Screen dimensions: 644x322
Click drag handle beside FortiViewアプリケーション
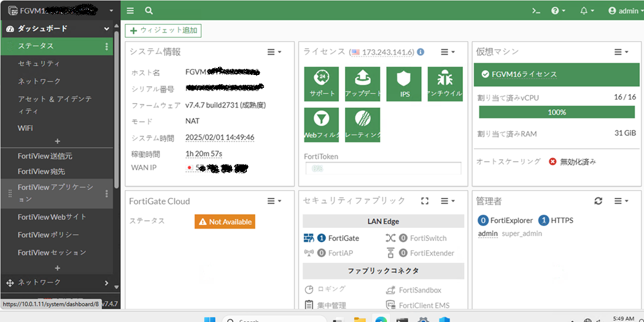[x=10, y=194]
